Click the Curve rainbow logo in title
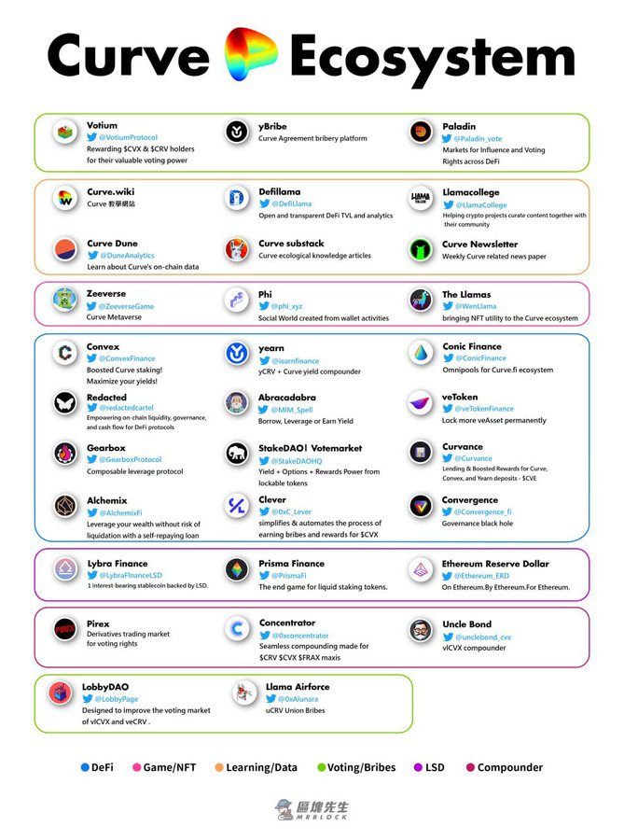Viewport: 624px width, 840px height. pos(250,53)
